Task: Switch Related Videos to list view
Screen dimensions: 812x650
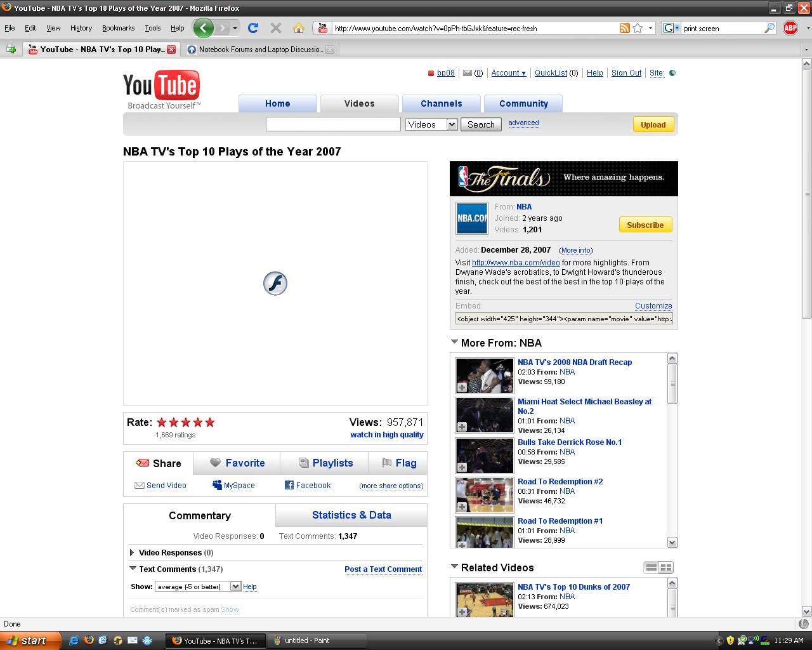Action: click(x=651, y=567)
